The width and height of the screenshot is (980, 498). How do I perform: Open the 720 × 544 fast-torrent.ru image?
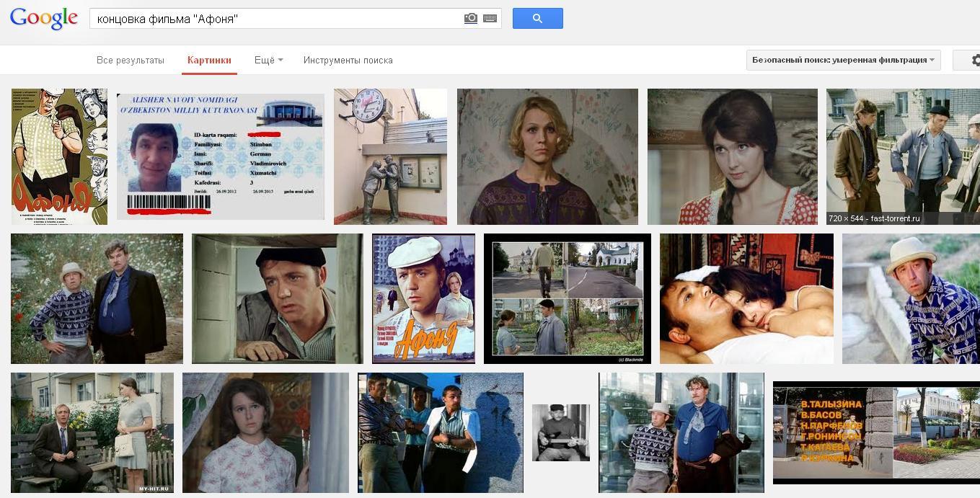click(903, 156)
